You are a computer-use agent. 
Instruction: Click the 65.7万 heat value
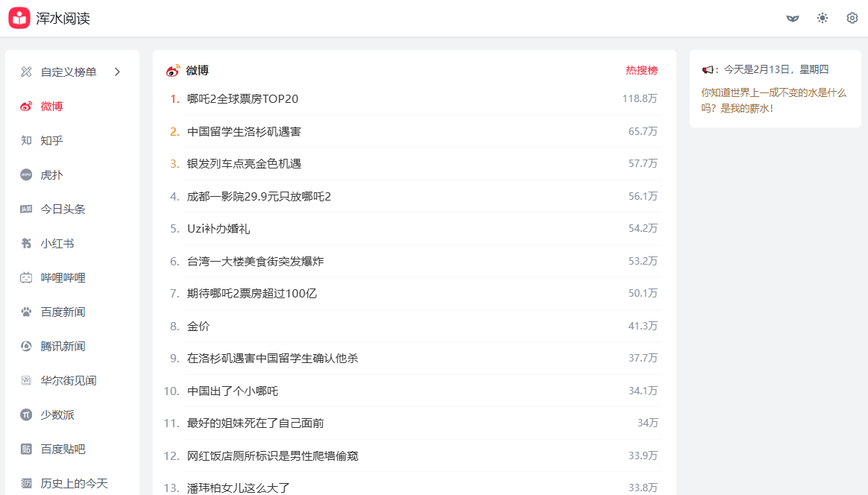643,131
